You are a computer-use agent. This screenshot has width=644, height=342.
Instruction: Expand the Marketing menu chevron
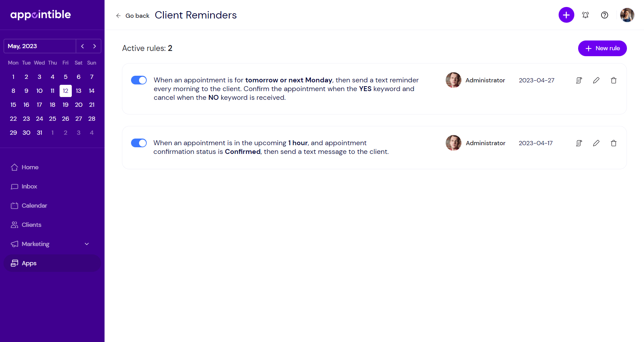87,244
